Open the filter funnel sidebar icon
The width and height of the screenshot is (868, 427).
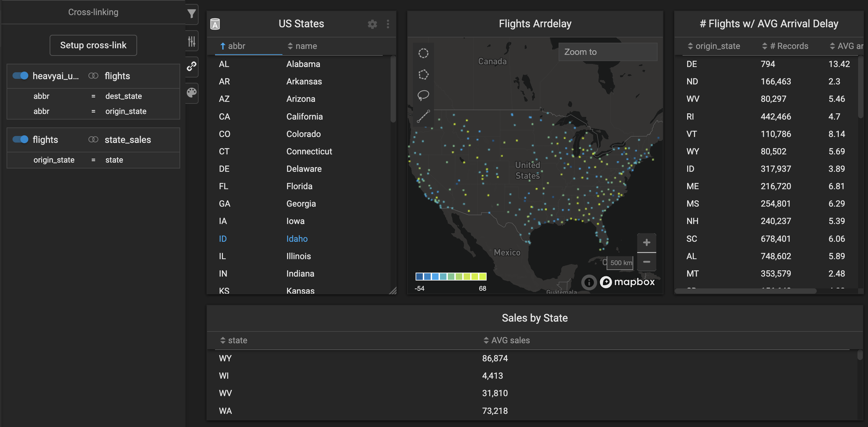tap(191, 13)
